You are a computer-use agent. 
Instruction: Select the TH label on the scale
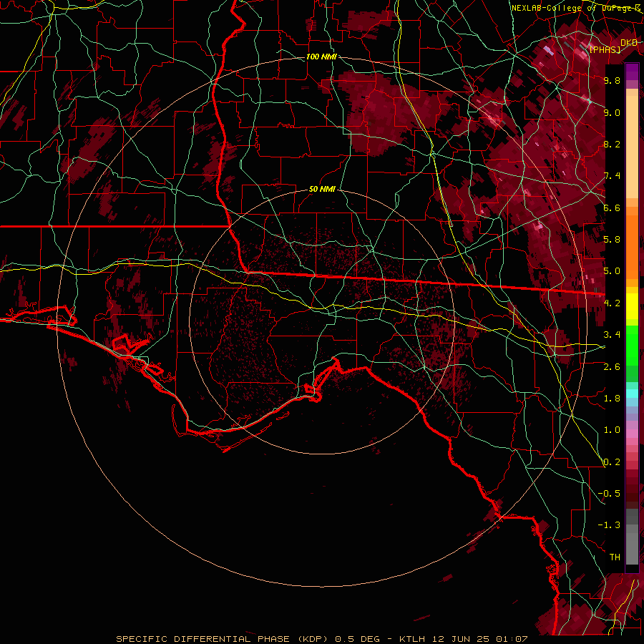615,557
